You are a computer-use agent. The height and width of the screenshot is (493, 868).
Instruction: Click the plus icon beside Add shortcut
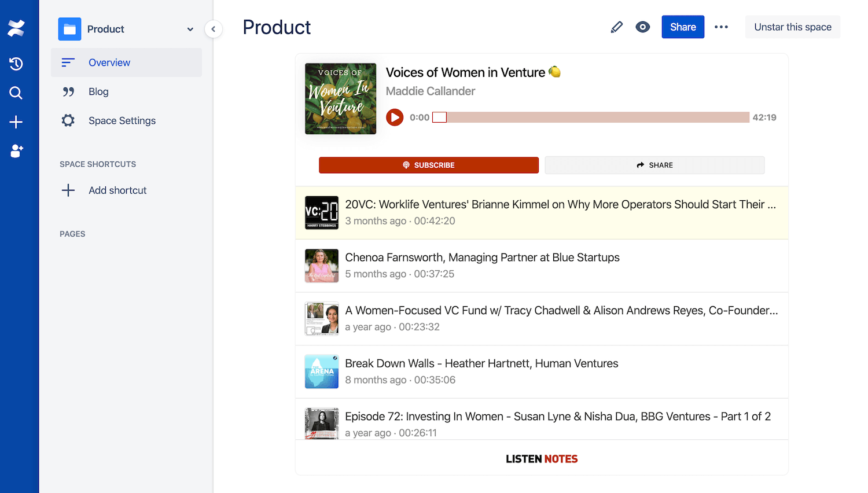point(68,190)
